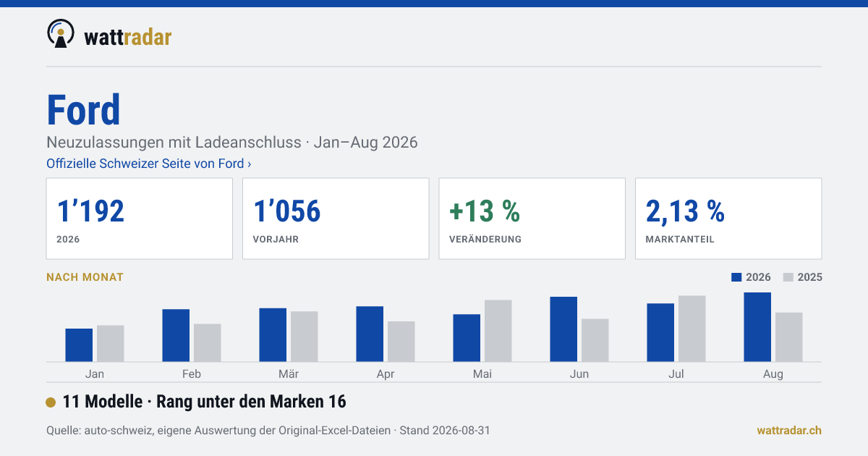The width and height of the screenshot is (868, 456).
Task: Select the 1'056 Vorjahr card
Action: (x=336, y=219)
